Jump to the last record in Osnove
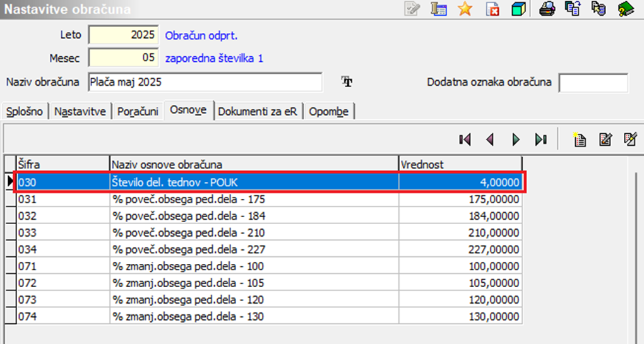 [x=541, y=140]
